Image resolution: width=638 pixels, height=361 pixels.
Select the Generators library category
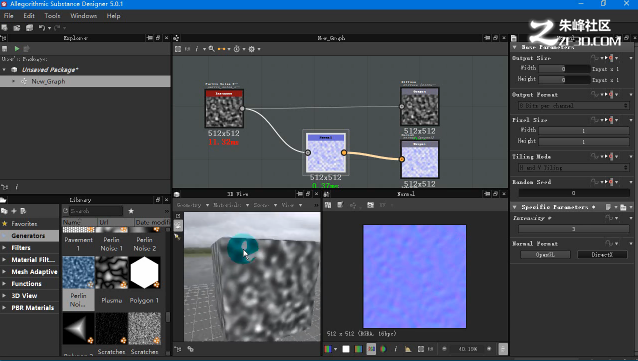(x=28, y=236)
